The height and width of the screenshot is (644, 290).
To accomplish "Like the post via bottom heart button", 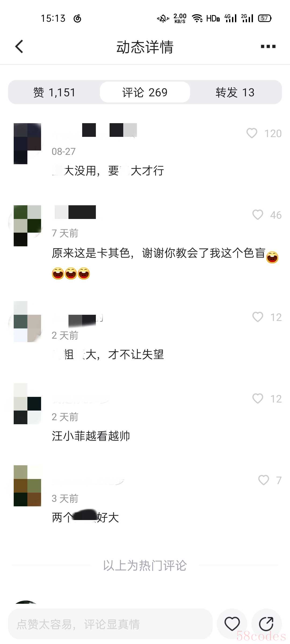I will coord(232,624).
